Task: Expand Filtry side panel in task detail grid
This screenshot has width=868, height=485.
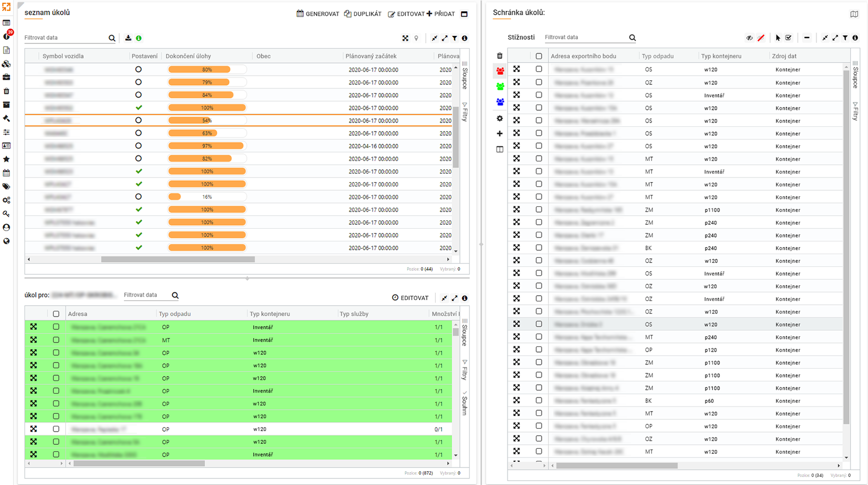Action: 464,370
